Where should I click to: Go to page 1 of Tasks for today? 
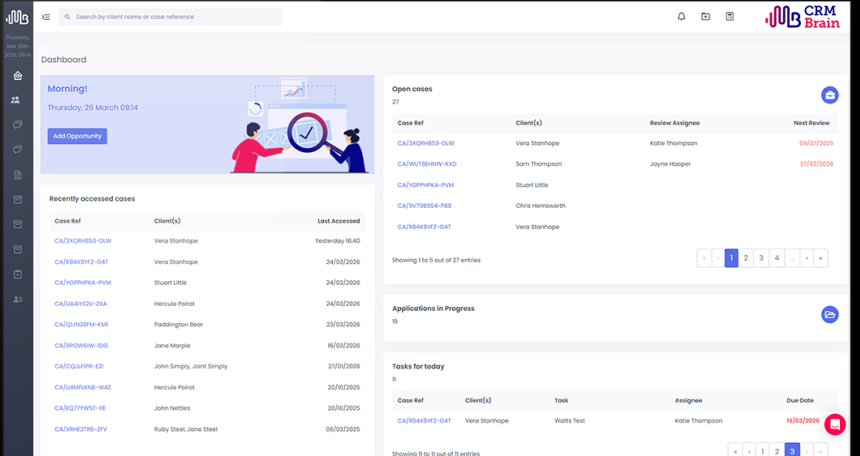tap(762, 451)
